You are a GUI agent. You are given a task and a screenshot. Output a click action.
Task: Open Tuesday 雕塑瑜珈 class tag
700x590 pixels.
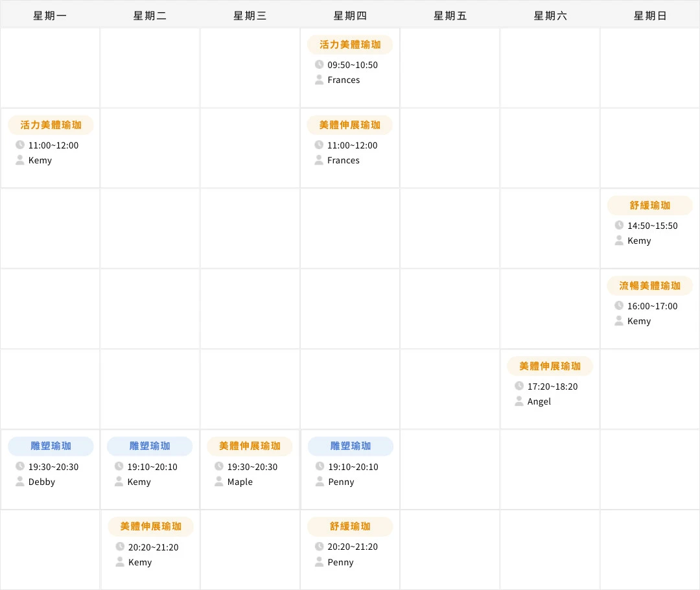[150, 446]
